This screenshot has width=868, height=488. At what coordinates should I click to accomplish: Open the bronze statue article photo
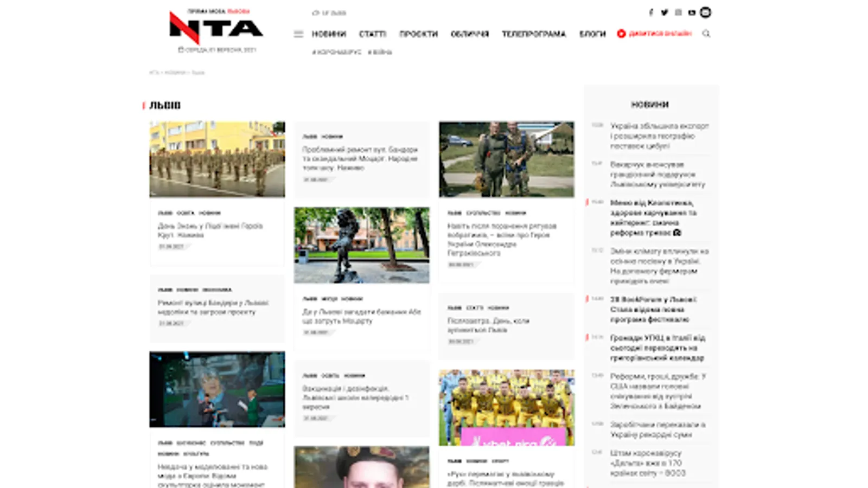click(x=362, y=245)
